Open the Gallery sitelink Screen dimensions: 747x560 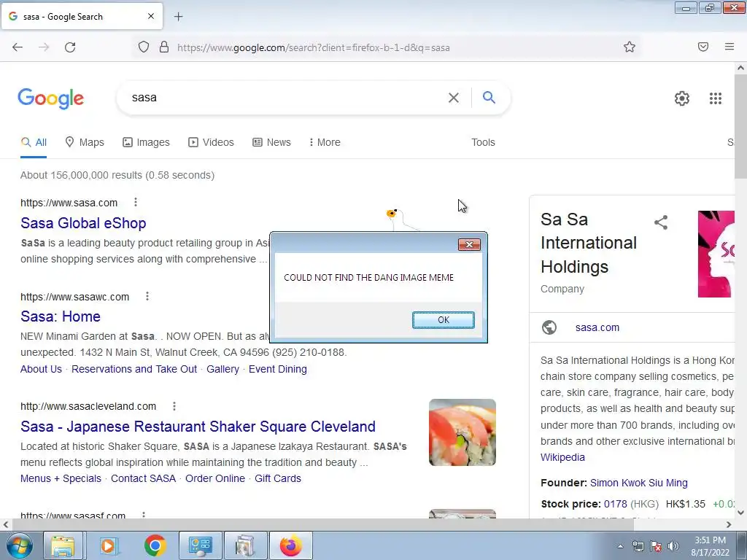click(222, 369)
